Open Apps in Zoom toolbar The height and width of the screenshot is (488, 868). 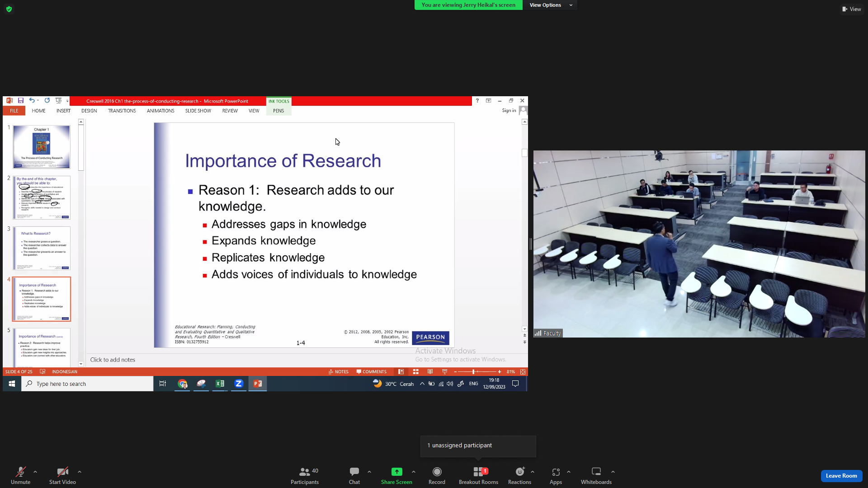click(x=556, y=476)
